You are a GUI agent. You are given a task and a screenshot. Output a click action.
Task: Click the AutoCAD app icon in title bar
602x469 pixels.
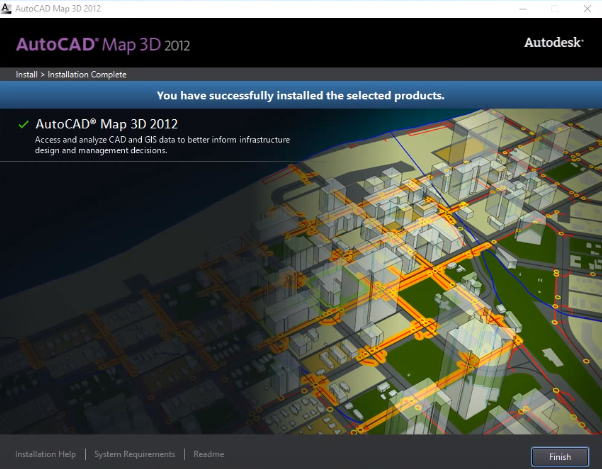(6, 8)
